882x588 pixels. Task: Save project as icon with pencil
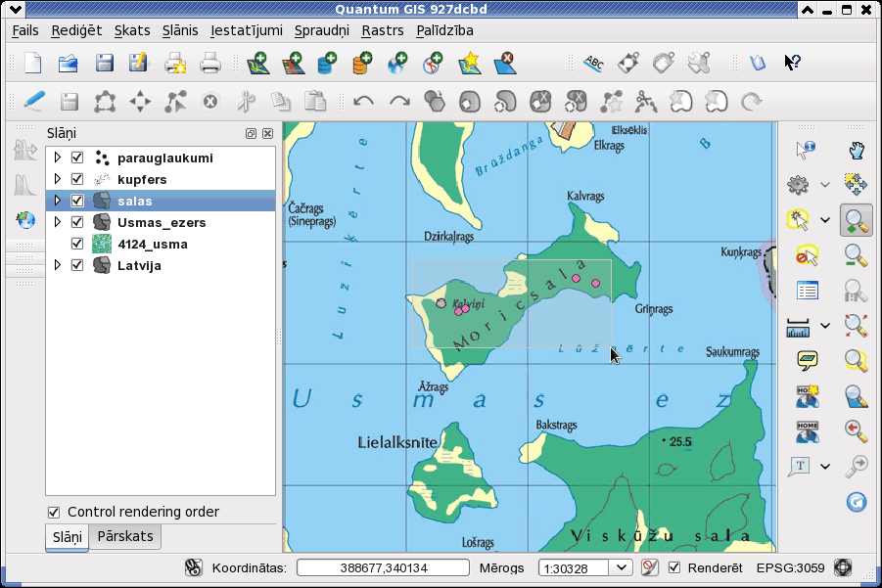coord(138,63)
